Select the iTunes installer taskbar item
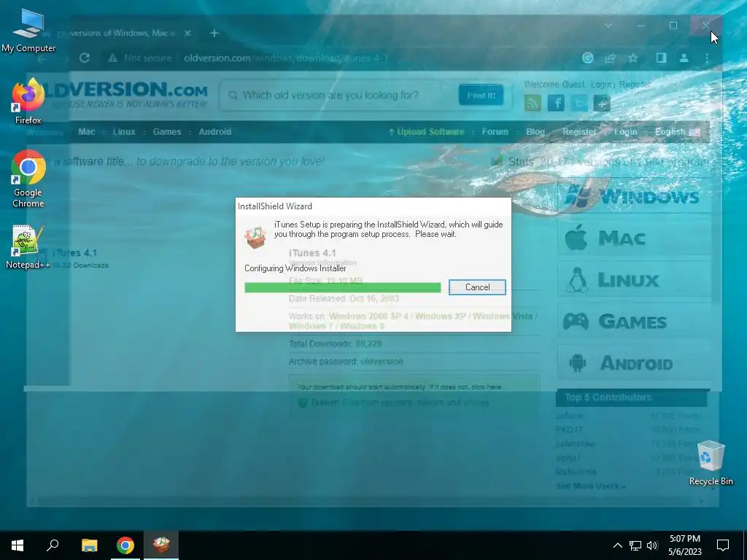The height and width of the screenshot is (560, 747). point(161,545)
